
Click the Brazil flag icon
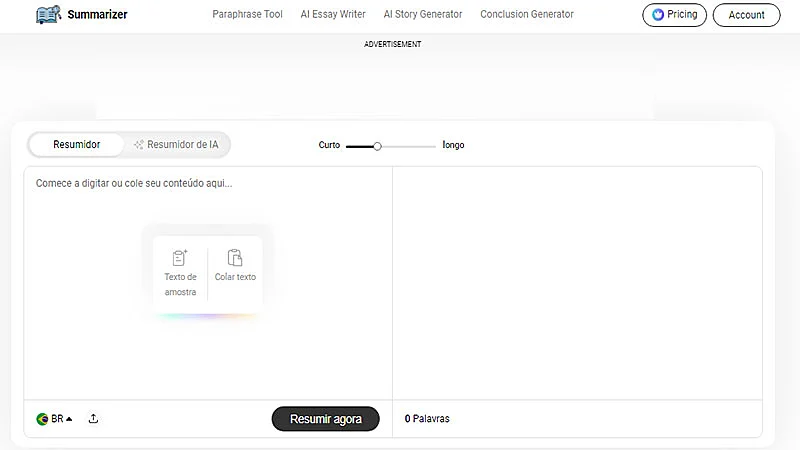point(42,419)
